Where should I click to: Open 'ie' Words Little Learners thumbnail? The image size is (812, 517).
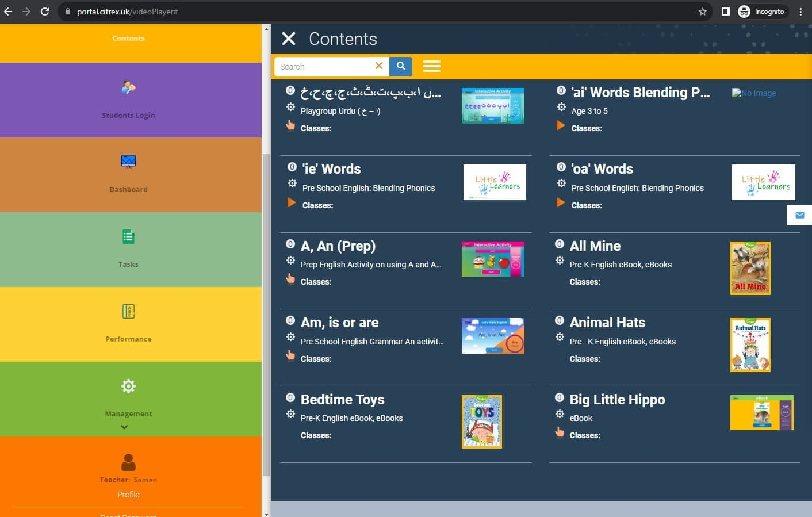495,182
